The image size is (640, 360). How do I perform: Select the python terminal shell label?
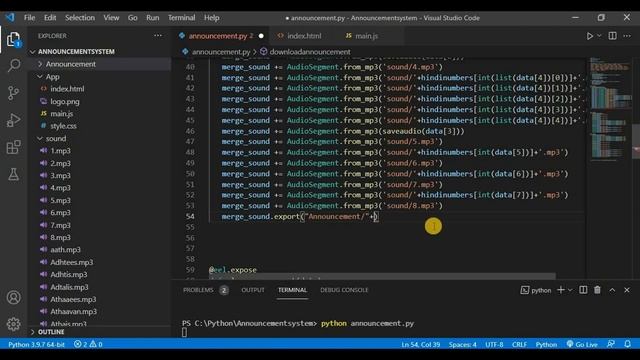point(536,290)
